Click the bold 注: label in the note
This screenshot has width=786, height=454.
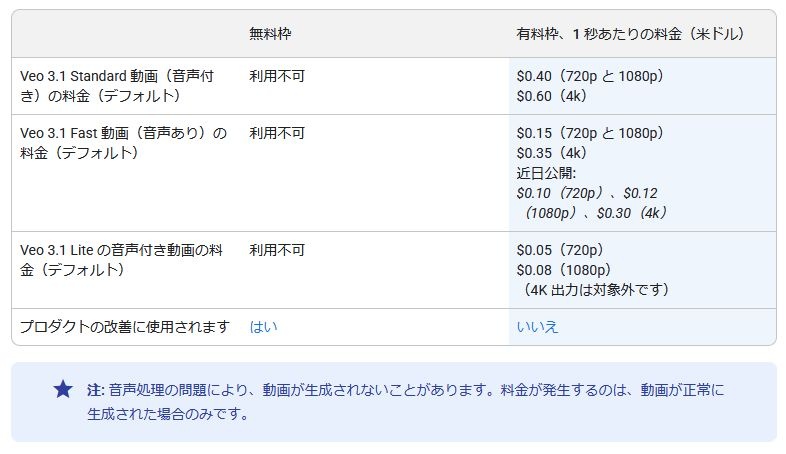point(96,389)
